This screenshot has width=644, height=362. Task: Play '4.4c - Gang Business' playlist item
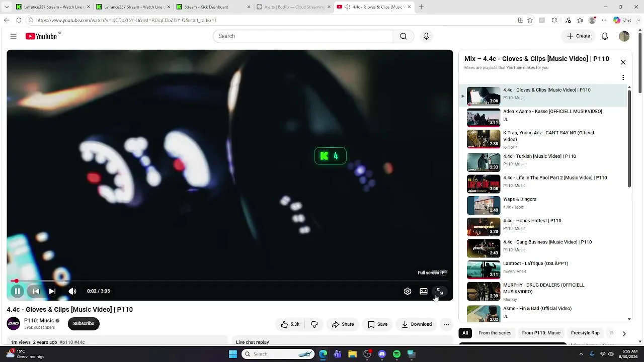tap(543, 248)
